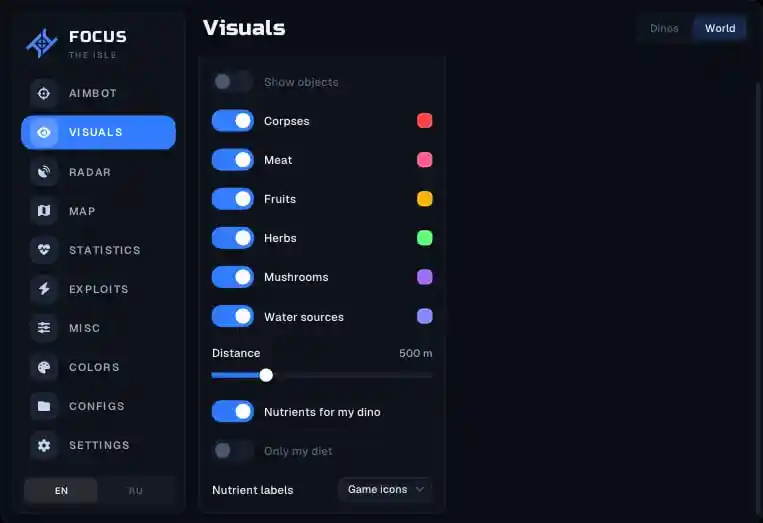Open the purple Mushrooms color swatch
763x523 pixels.
(x=425, y=277)
